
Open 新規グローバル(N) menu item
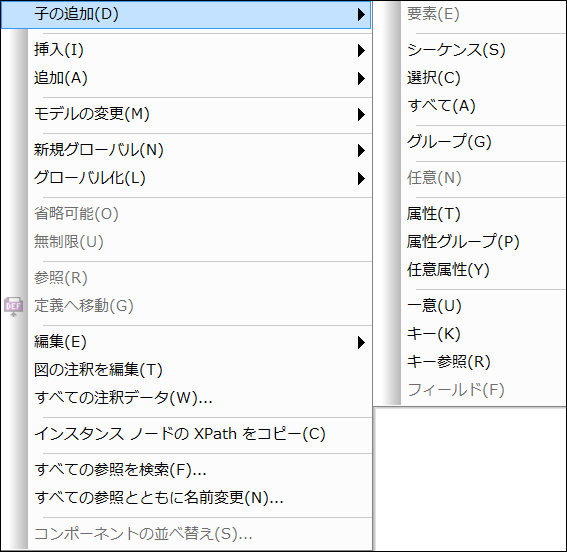point(186,150)
